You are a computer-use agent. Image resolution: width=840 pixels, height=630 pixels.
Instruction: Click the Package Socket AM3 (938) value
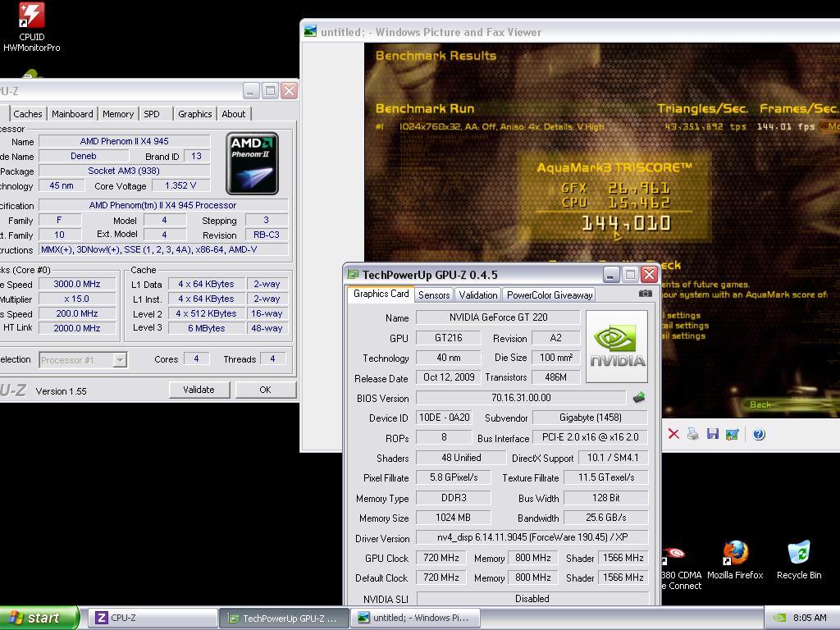point(125,171)
